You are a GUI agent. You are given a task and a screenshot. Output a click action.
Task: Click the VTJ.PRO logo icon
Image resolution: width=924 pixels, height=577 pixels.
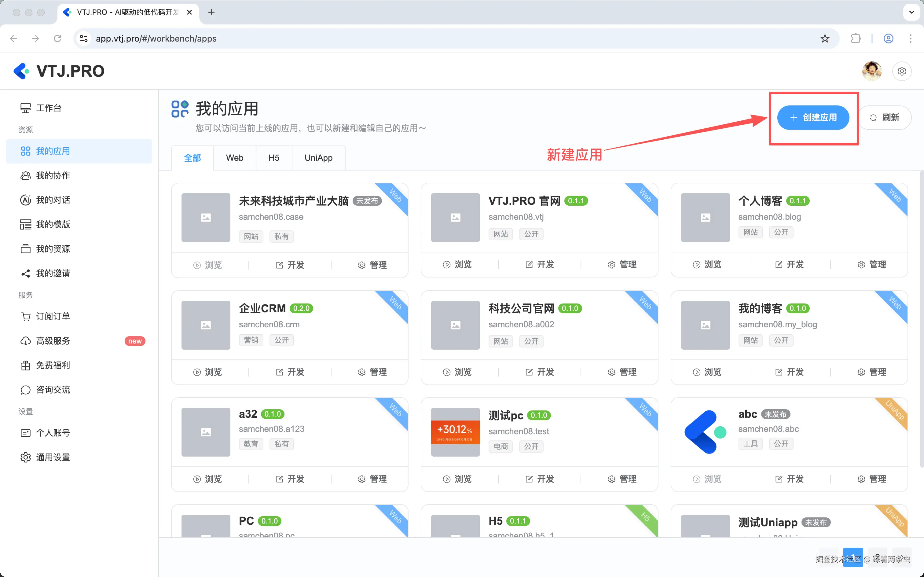click(x=21, y=72)
